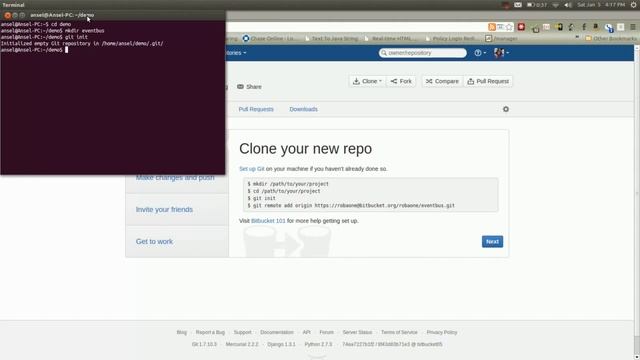
Task: Expand the Other Bookmarks folder
Action: coord(611,38)
